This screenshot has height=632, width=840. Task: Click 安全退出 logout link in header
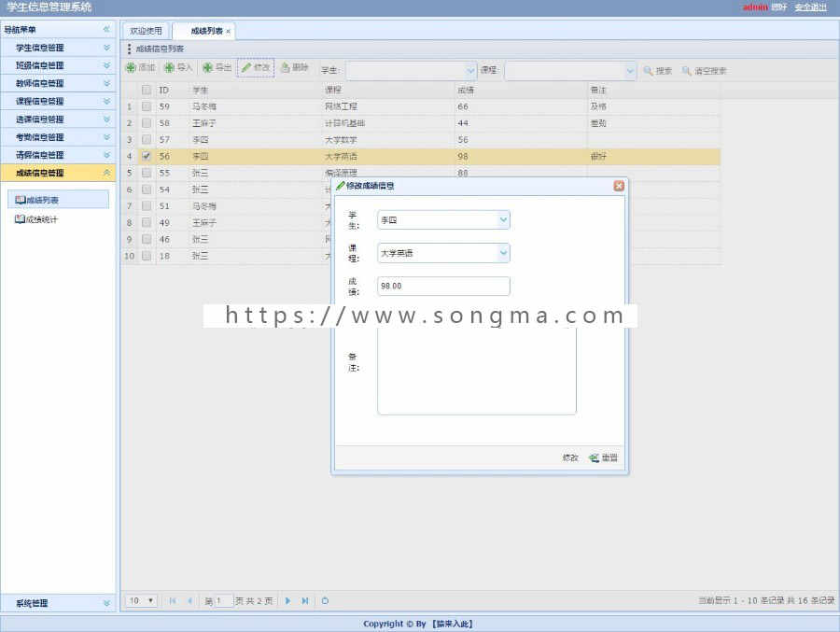coord(810,7)
